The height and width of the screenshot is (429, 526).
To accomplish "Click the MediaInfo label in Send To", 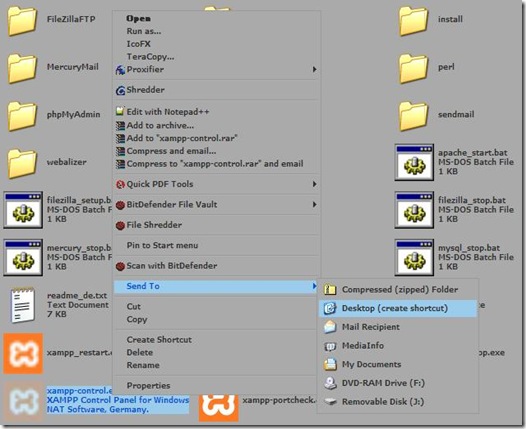I will click(x=363, y=345).
